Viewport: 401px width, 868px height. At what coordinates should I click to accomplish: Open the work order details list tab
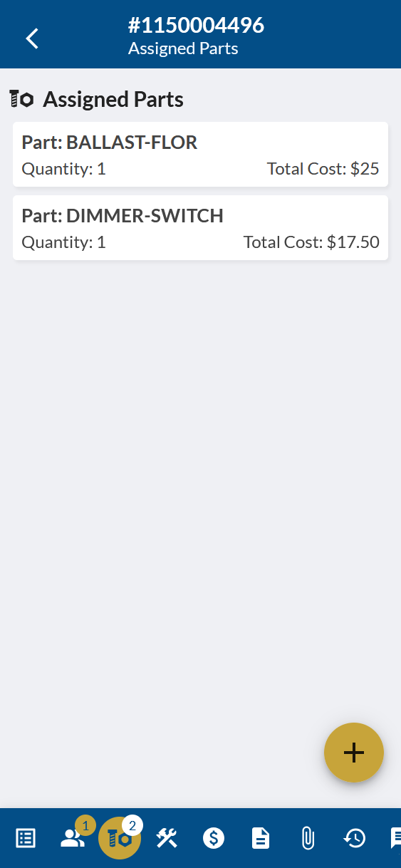(x=26, y=838)
